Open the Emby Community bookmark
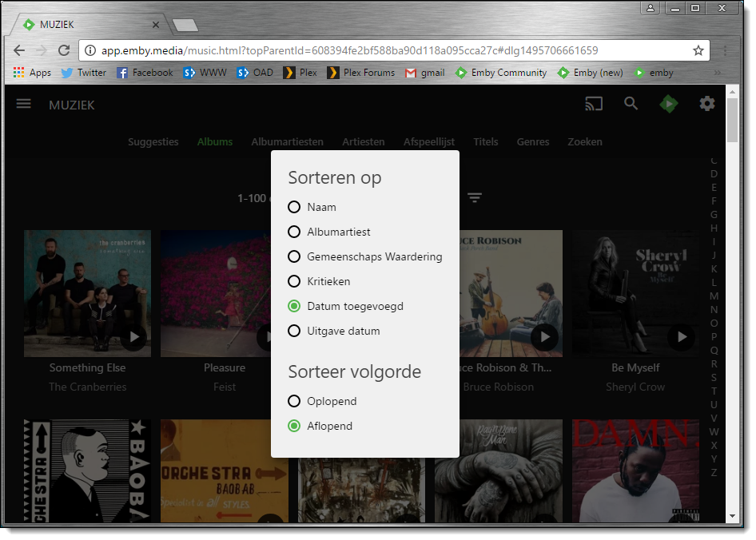Screen dimensions: 756x540 [x=500, y=73]
